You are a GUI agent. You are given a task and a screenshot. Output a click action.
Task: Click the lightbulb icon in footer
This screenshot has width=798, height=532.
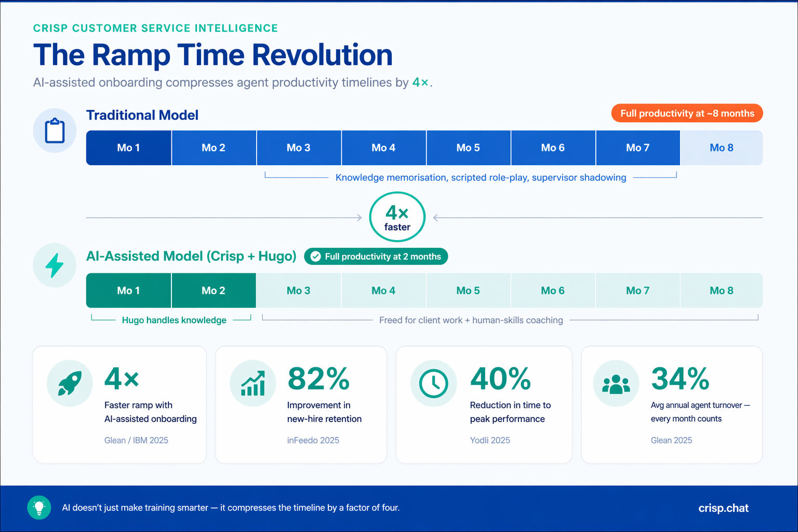[39, 508]
